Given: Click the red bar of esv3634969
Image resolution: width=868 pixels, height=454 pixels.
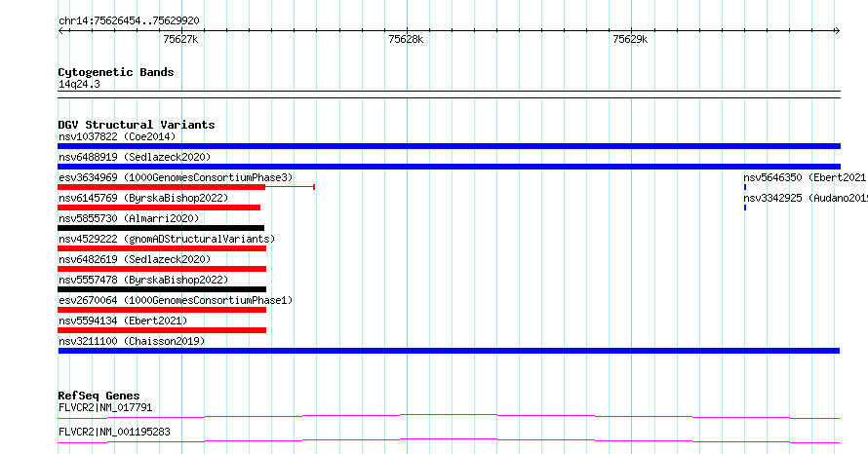Looking at the screenshot, I should tap(162, 187).
